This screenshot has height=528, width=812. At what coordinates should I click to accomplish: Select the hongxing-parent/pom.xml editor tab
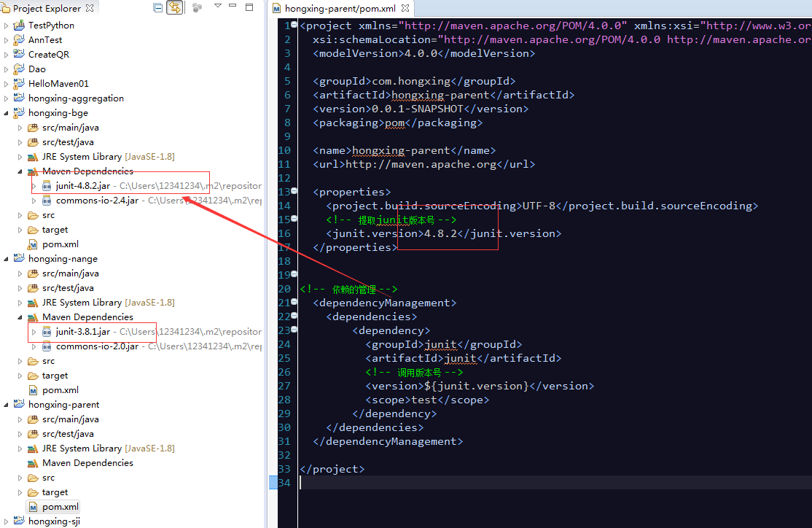[340, 8]
